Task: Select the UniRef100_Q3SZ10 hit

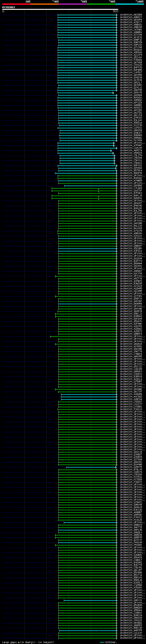Action: (131, 236)
